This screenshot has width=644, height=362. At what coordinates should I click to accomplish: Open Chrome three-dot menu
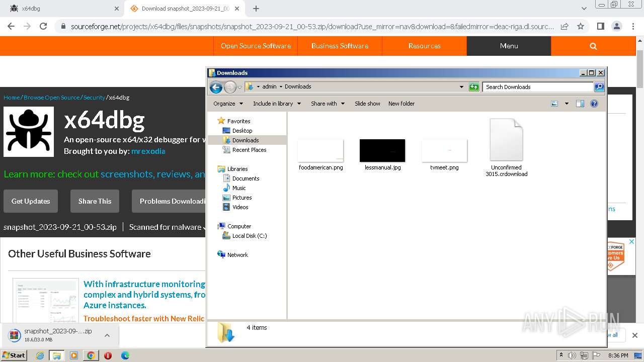coord(632,26)
